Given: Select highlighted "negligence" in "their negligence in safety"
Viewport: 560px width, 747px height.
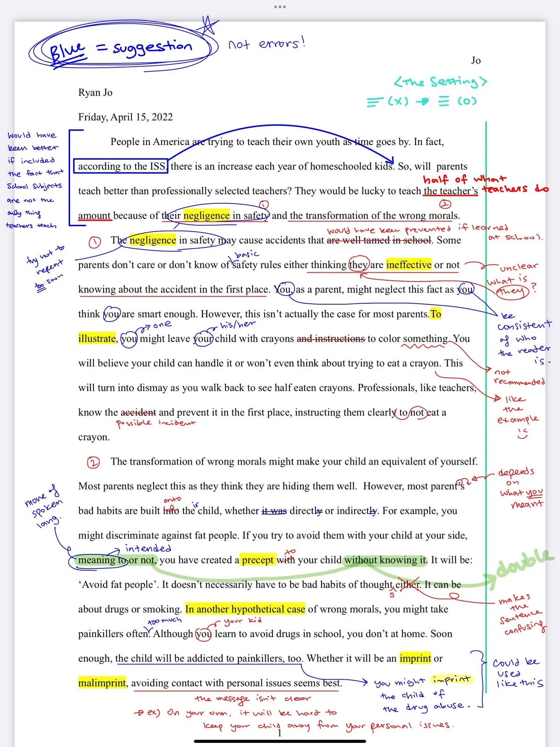Looking at the screenshot, I should coord(206,216).
